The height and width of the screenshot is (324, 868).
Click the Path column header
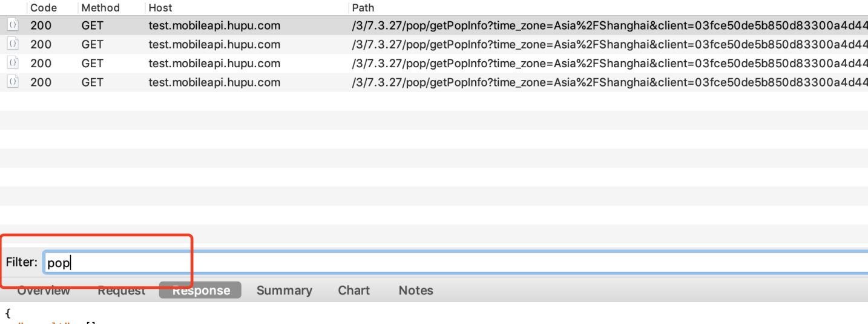pyautogui.click(x=363, y=8)
